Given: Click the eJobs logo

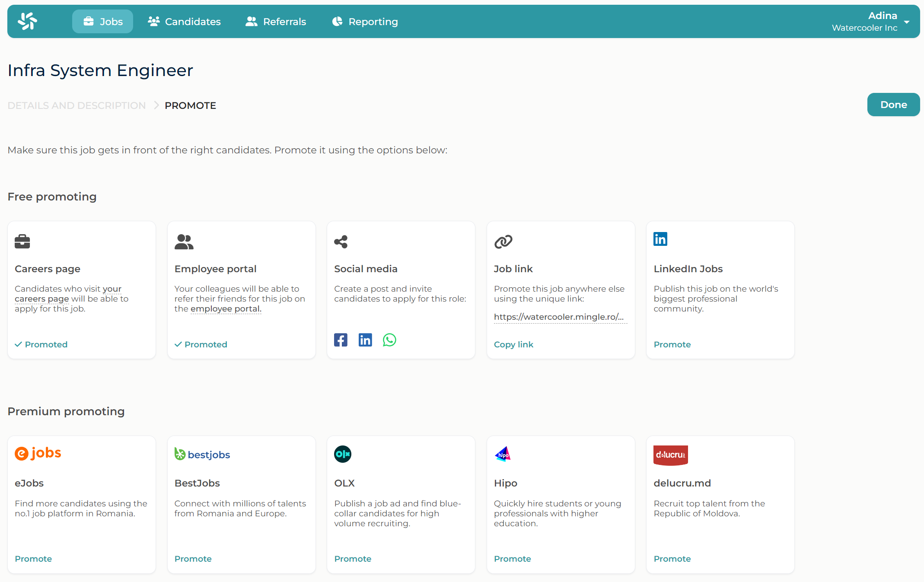Looking at the screenshot, I should pos(38,453).
